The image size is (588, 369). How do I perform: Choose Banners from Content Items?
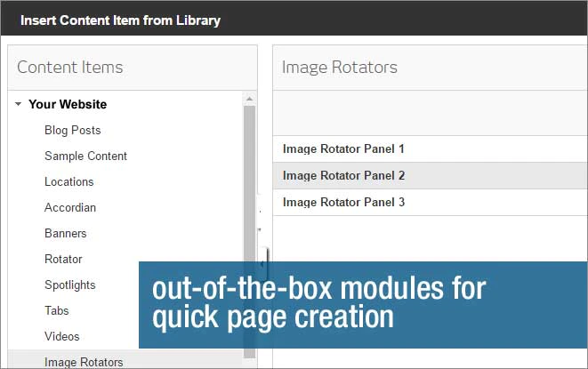pos(65,233)
